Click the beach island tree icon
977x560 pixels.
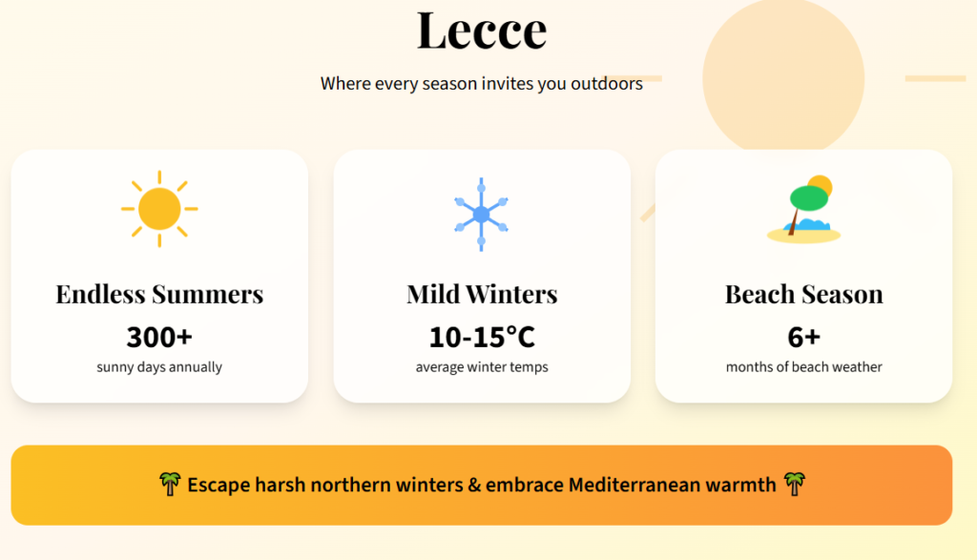pos(804,210)
